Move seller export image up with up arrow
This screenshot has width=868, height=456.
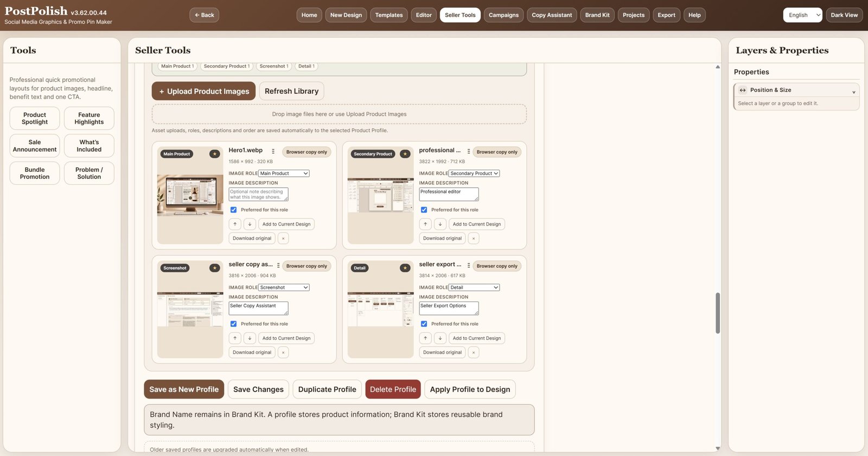pyautogui.click(x=425, y=338)
